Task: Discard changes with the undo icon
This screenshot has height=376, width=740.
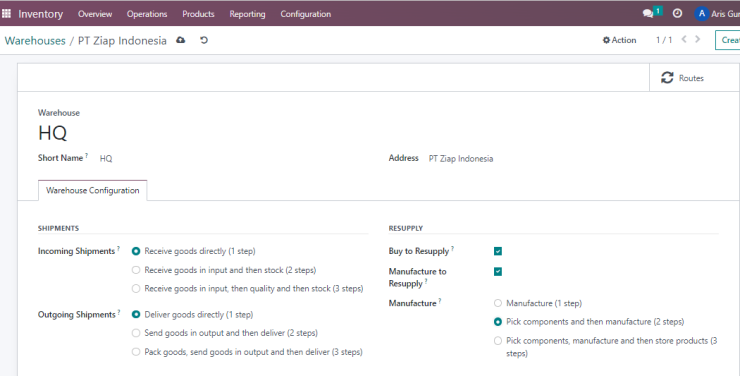Action: [x=204, y=40]
